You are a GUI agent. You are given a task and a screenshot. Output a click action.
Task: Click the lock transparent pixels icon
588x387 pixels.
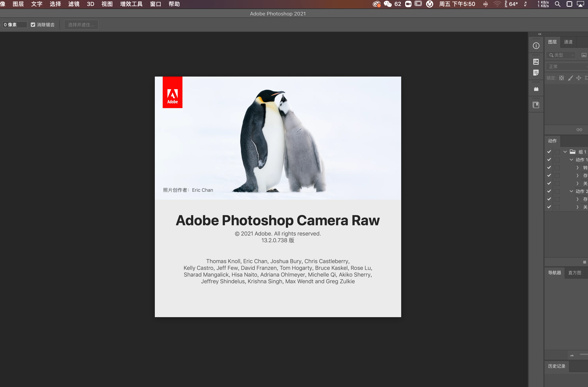(x=562, y=78)
